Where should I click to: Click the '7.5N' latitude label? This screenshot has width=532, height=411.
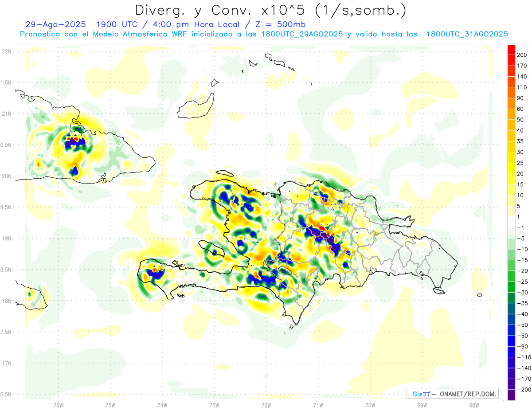[6, 332]
